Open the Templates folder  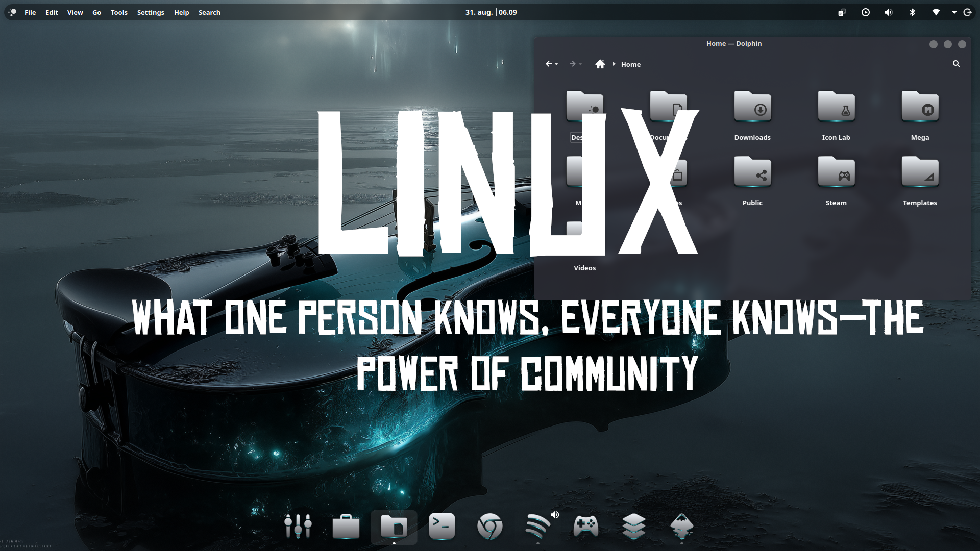(x=920, y=173)
